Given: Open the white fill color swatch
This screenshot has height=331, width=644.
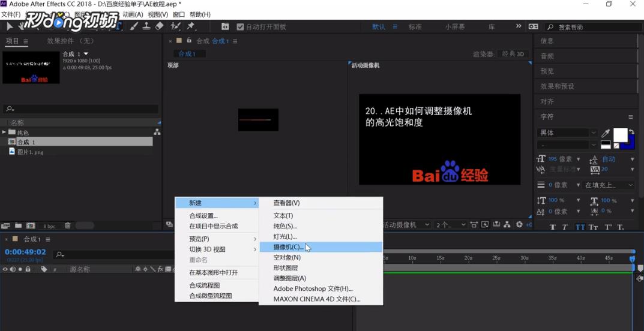Looking at the screenshot, I should click(620, 135).
